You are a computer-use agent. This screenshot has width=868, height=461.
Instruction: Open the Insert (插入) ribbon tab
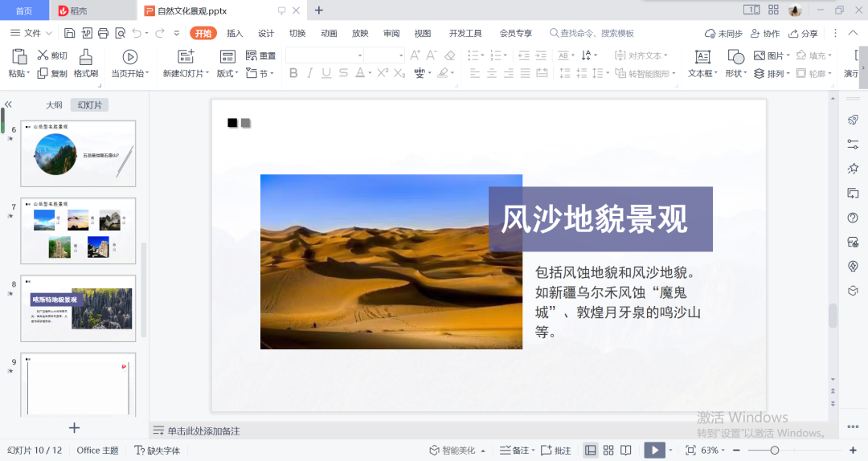click(235, 33)
